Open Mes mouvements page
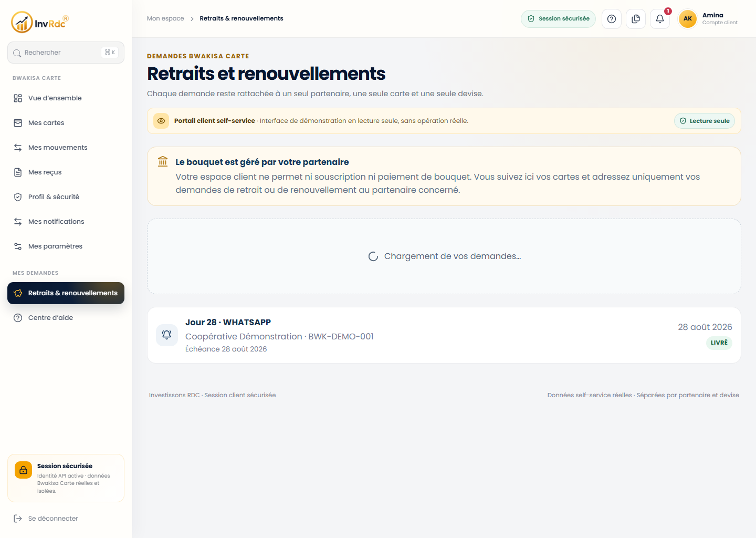Image resolution: width=756 pixels, height=538 pixels. coord(66,148)
